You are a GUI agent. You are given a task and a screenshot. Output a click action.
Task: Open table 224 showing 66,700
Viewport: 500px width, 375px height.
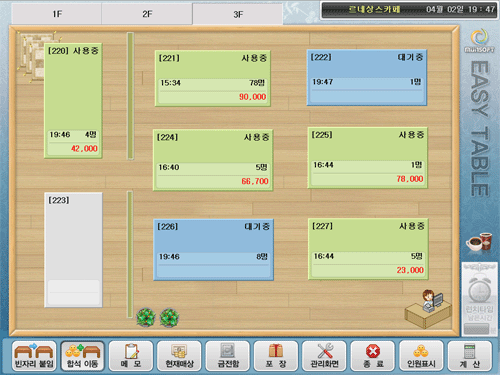(213, 160)
